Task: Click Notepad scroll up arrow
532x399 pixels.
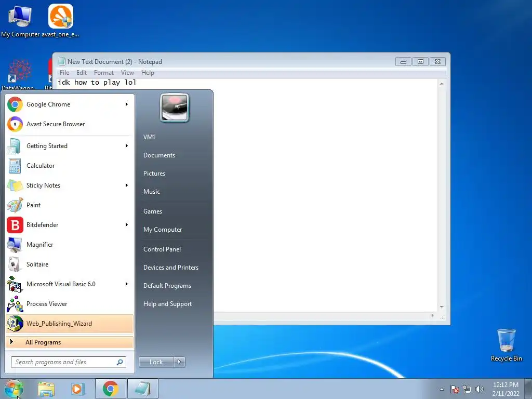Action: click(442, 84)
